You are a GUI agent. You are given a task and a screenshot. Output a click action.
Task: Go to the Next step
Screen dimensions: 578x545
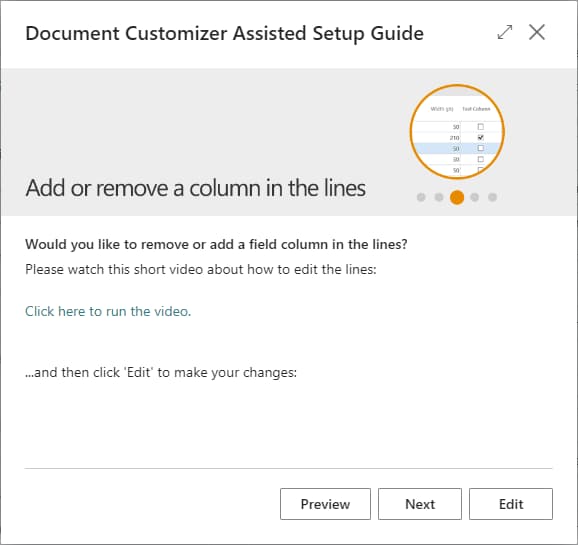pyautogui.click(x=420, y=504)
